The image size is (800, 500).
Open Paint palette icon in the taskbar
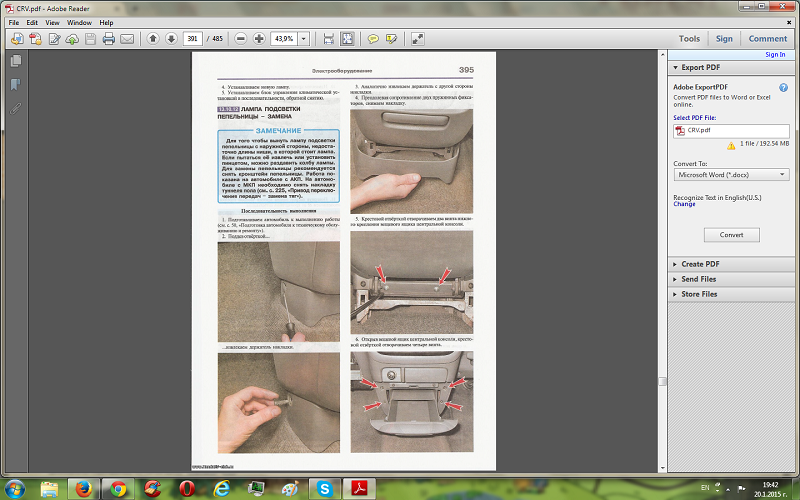tap(290, 489)
